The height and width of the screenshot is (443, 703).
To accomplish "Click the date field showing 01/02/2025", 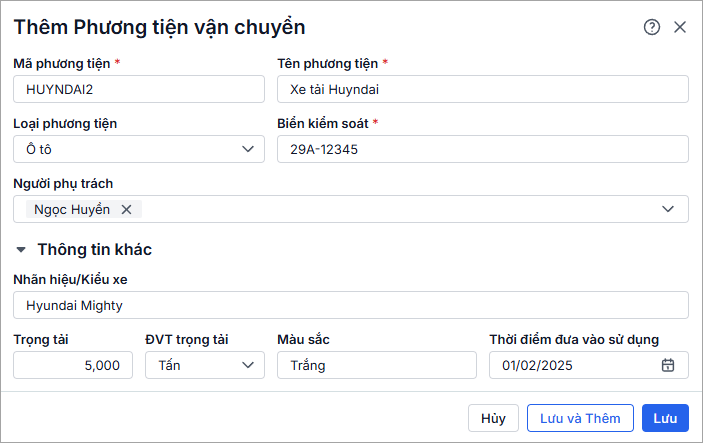I will click(x=573, y=365).
